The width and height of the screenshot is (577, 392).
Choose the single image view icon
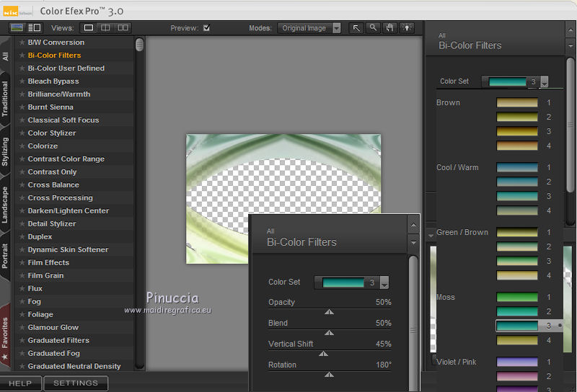(88, 28)
